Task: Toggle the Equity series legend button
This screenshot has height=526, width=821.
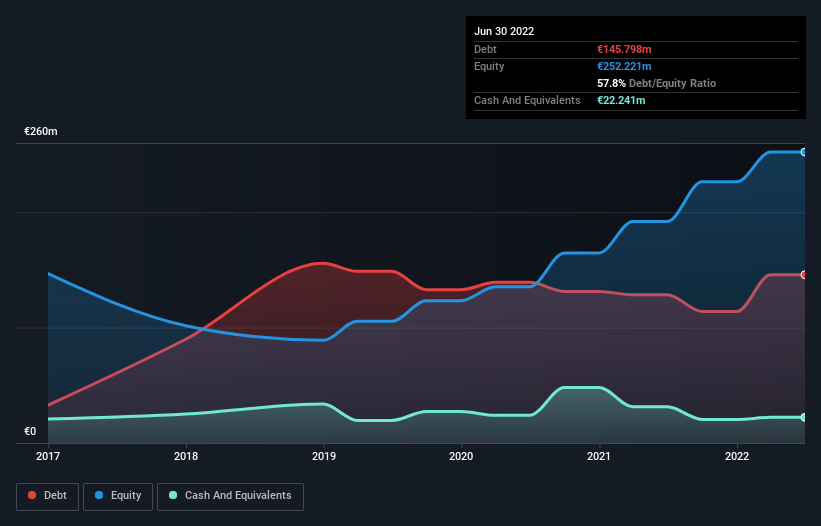Action: point(118,496)
